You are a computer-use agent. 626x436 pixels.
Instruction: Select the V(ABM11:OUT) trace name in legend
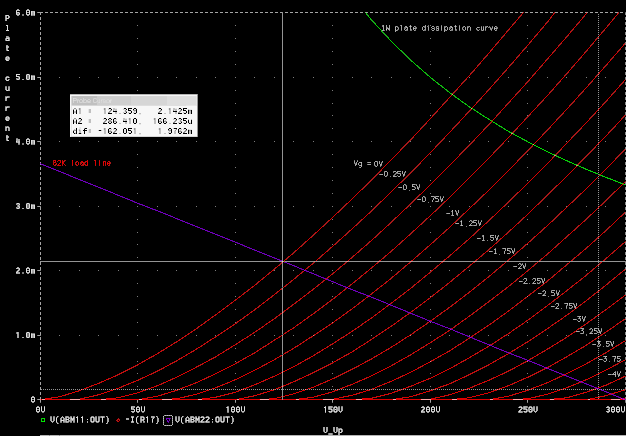point(79,420)
